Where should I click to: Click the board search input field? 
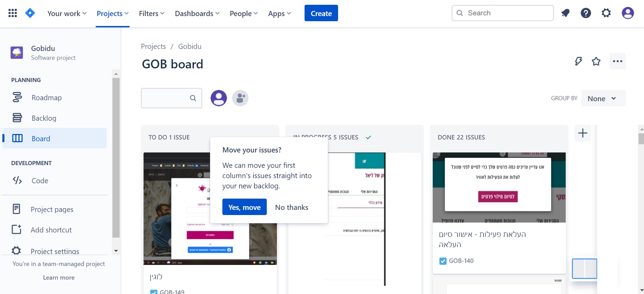pos(172,98)
